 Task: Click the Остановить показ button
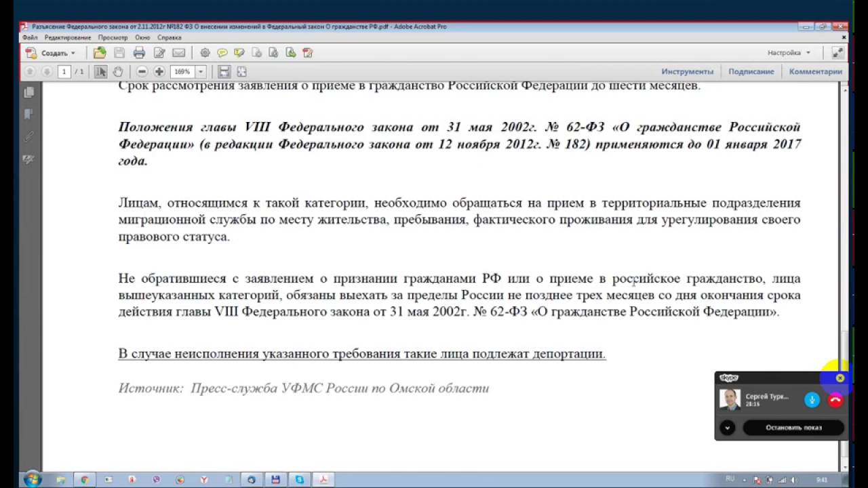pos(793,428)
